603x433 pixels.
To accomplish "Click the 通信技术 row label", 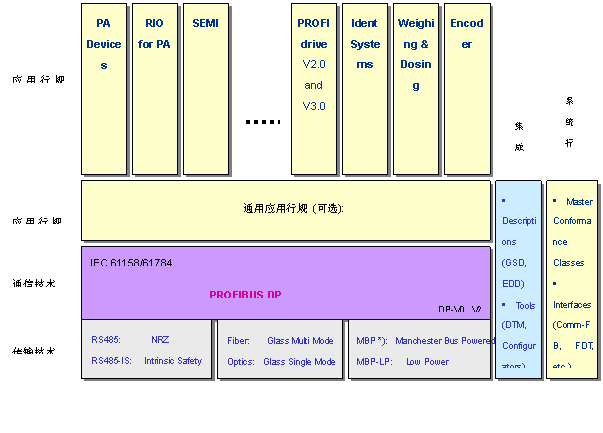I will 34,283.
